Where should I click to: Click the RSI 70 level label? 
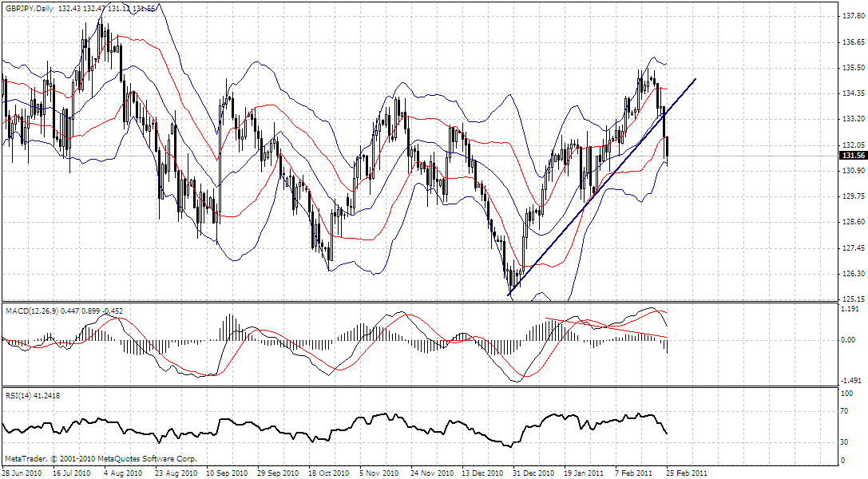tap(845, 411)
